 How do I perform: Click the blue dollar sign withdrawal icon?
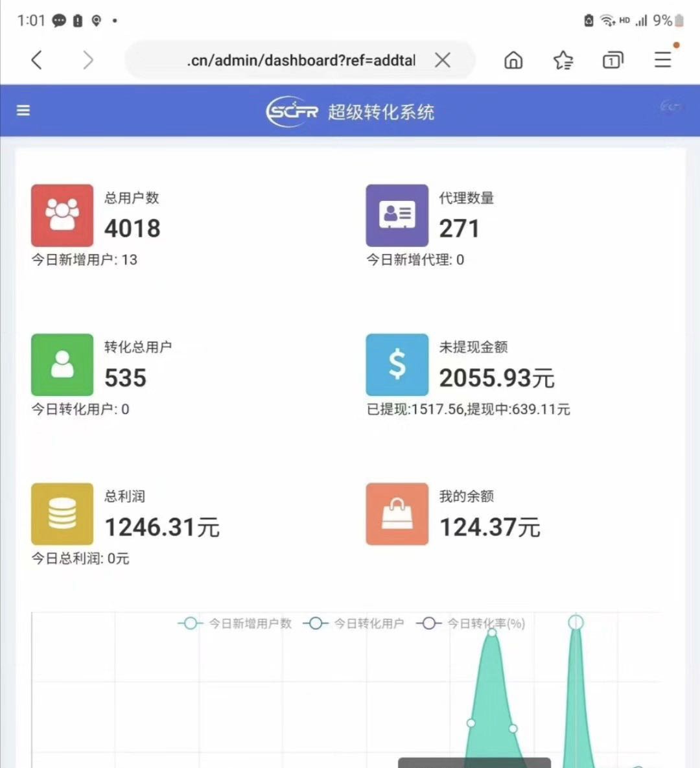click(x=397, y=364)
